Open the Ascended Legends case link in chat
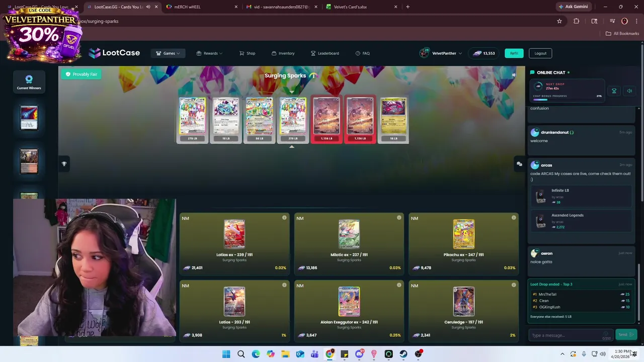The width and height of the screenshot is (644, 362). pos(582,221)
